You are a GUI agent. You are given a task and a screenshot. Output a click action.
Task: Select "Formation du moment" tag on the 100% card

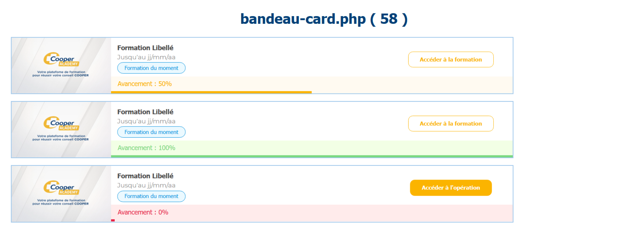coord(151,132)
